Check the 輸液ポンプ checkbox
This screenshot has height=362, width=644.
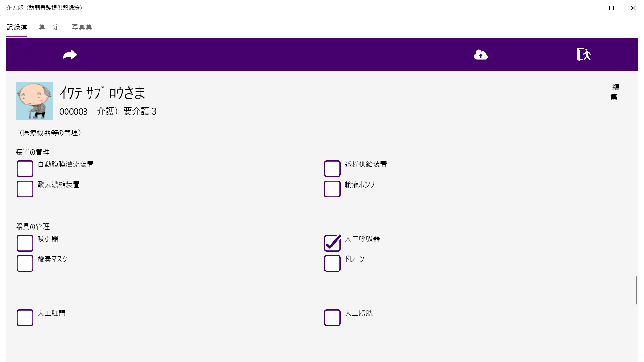pyautogui.click(x=332, y=189)
